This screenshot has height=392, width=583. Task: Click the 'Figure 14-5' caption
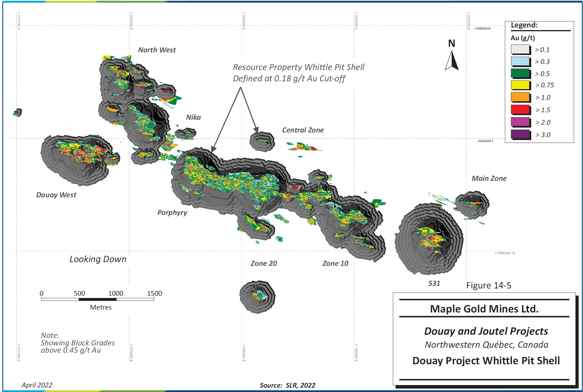pos(489,286)
